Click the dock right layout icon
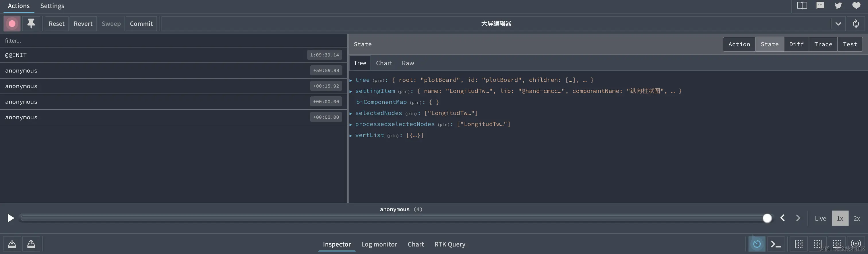Screen dimensions: 868x254 coord(818,244)
